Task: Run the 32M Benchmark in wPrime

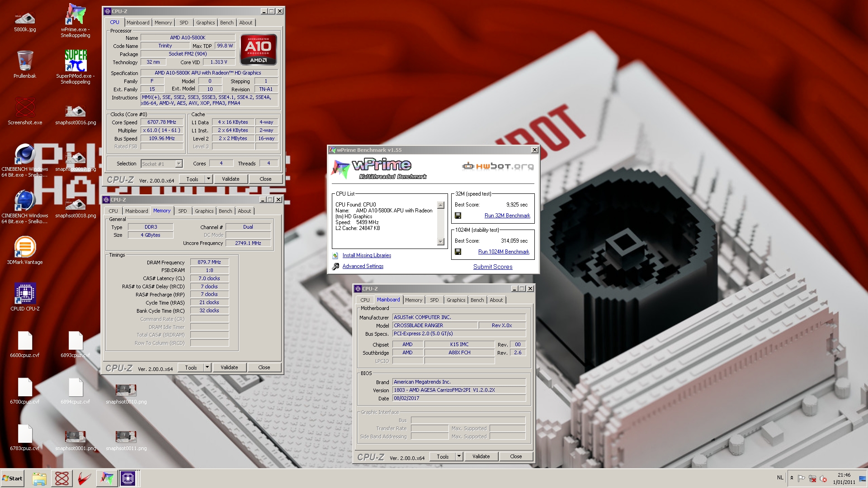Action: tap(507, 216)
